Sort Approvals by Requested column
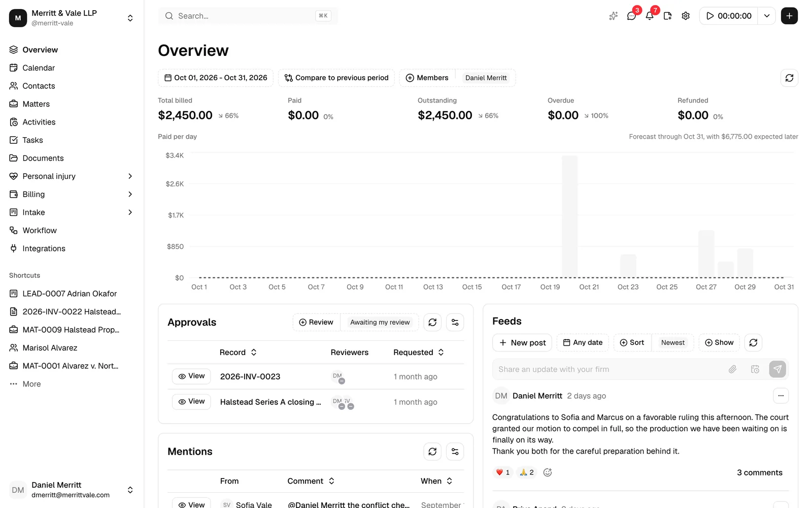 419,352
